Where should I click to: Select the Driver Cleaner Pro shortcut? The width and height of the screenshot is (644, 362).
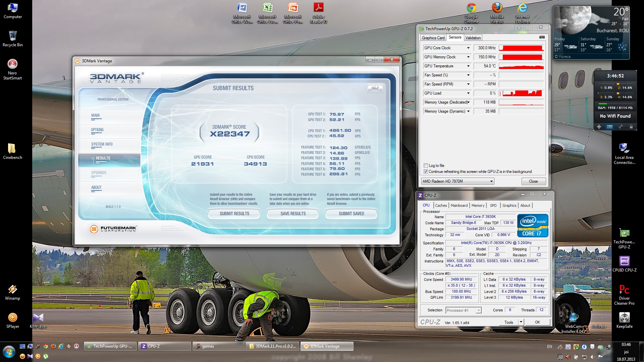[x=624, y=294]
